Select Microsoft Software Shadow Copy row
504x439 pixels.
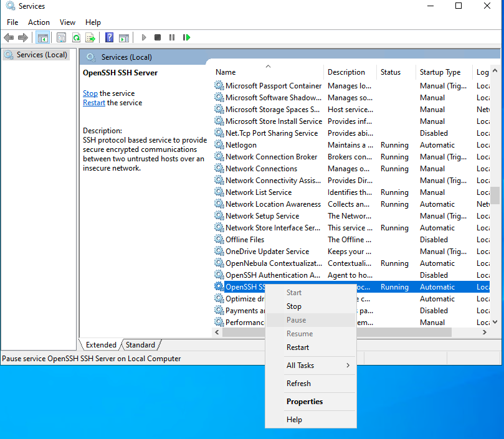point(351,97)
